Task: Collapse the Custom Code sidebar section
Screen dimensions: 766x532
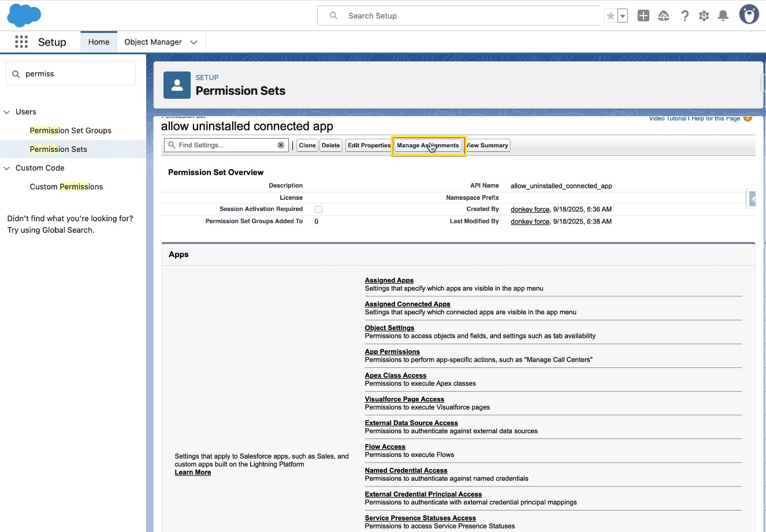Action: pyautogui.click(x=7, y=168)
